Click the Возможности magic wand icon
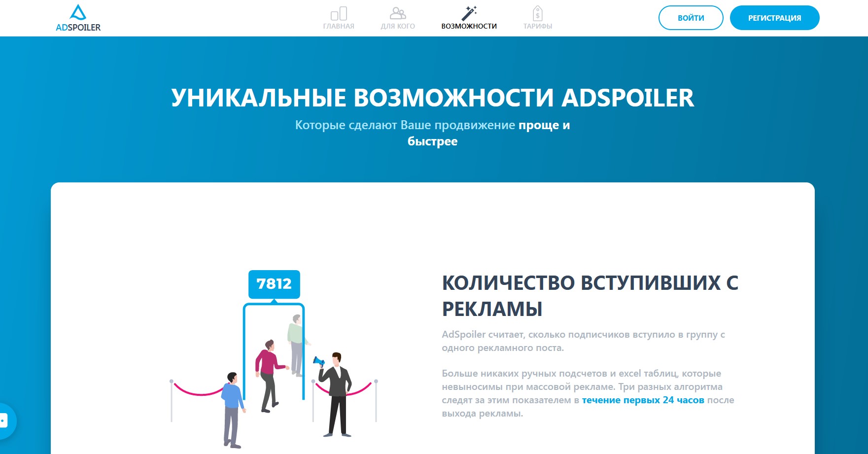The width and height of the screenshot is (868, 454). click(x=469, y=13)
